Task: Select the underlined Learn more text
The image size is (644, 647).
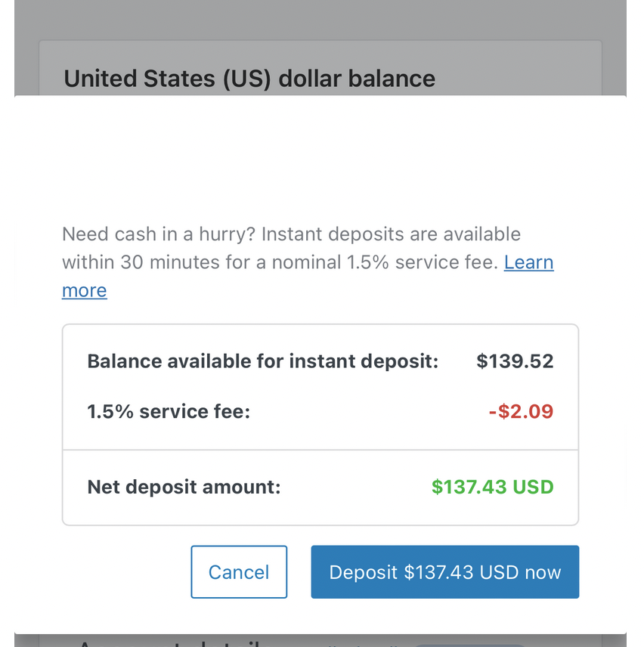Action: tap(528, 262)
